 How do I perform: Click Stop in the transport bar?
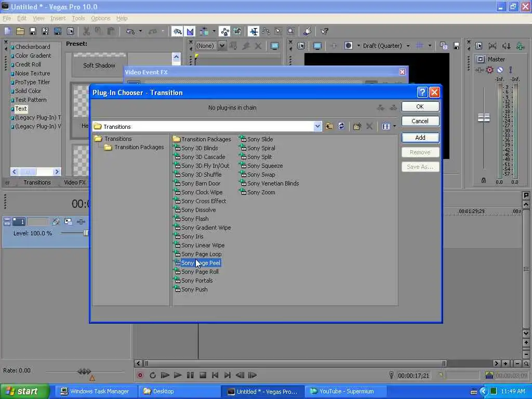tap(203, 375)
